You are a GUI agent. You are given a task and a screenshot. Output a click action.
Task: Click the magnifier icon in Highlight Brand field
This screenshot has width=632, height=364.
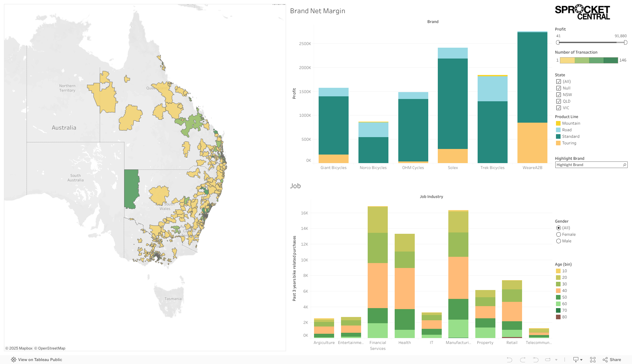pyautogui.click(x=624, y=165)
